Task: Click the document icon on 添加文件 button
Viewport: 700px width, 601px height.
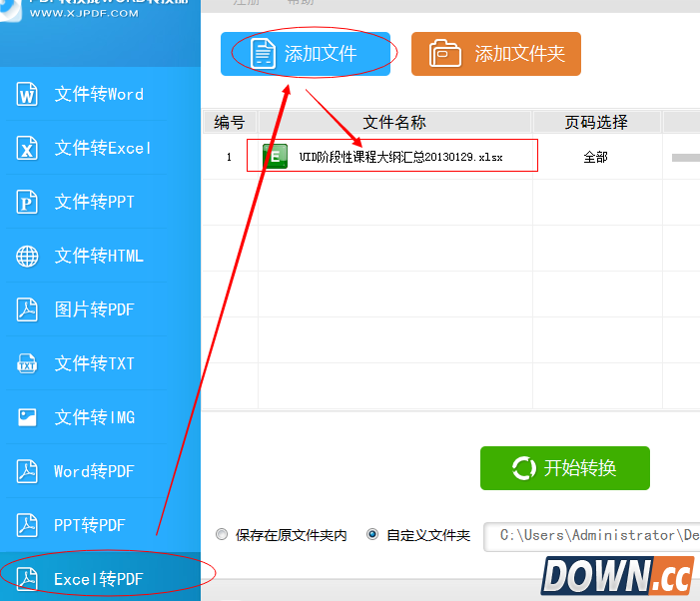Action: click(263, 54)
